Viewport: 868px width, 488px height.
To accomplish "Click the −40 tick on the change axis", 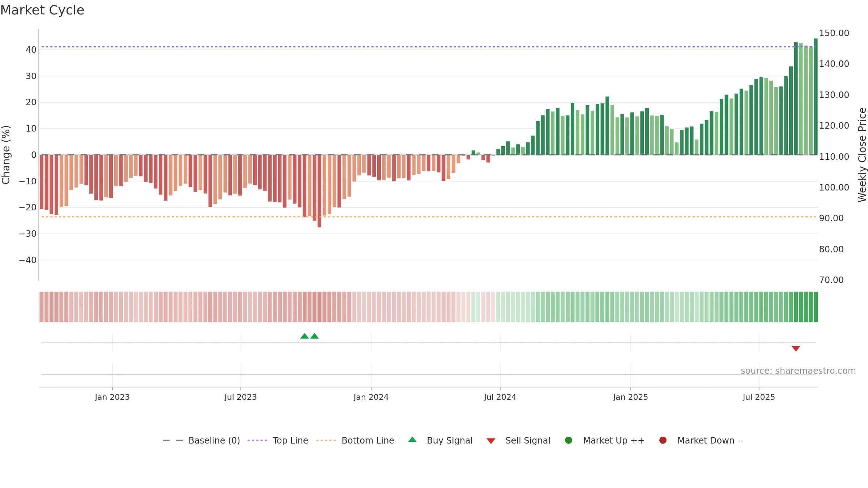I will (28, 260).
